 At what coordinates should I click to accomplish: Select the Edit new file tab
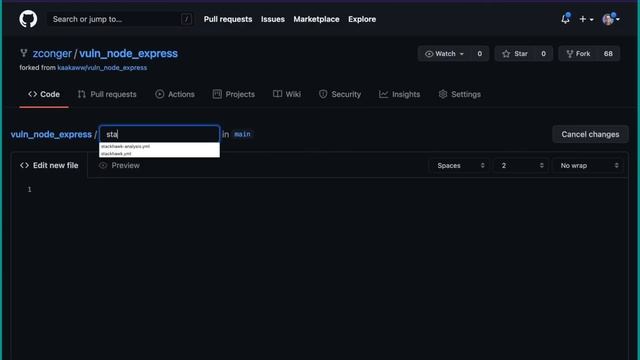(49, 165)
